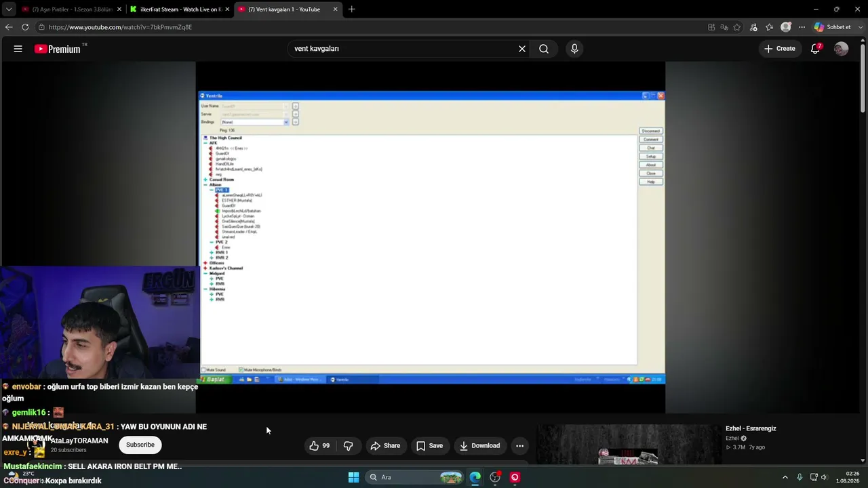Screen dimensions: 868x488
Task: Open the Ezhel Esrarengiz video thumbnail
Action: pos(628,445)
